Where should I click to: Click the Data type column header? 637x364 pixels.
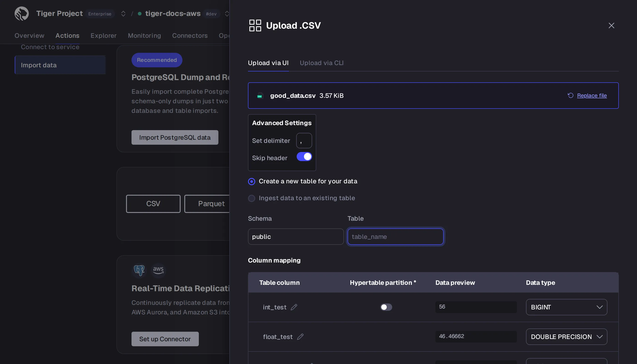coord(541,283)
